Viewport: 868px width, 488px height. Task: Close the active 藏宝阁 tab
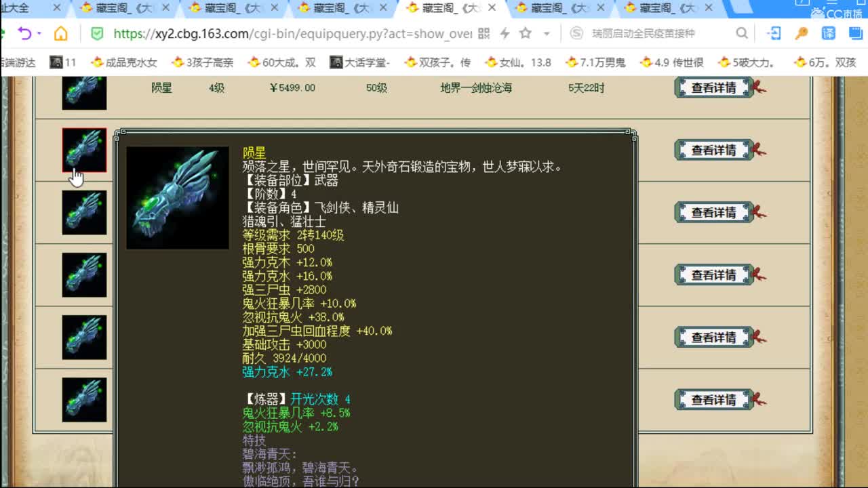click(492, 8)
